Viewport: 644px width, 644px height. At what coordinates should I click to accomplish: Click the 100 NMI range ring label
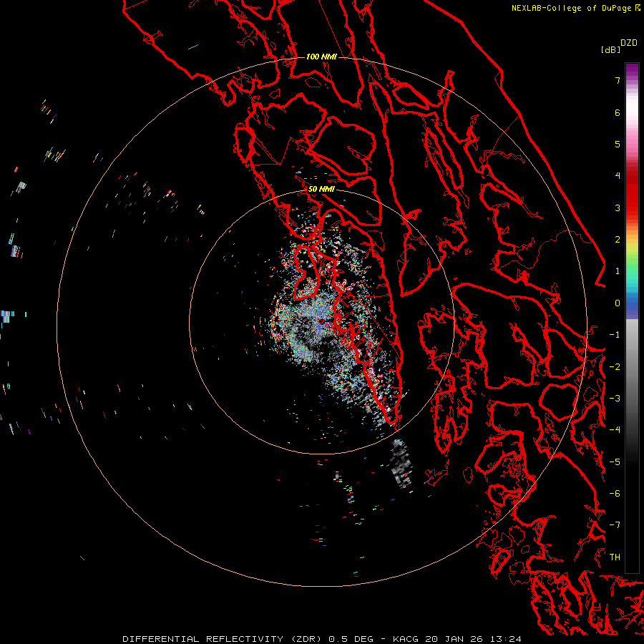pyautogui.click(x=321, y=57)
